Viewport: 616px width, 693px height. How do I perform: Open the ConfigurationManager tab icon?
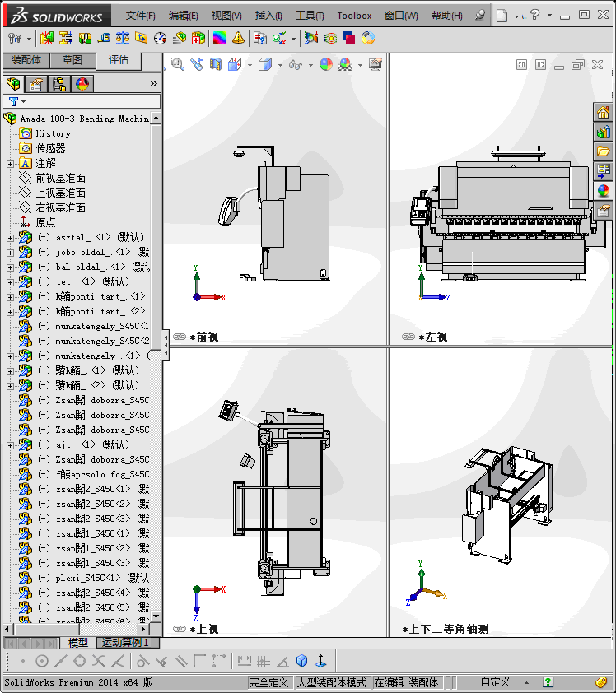(59, 83)
